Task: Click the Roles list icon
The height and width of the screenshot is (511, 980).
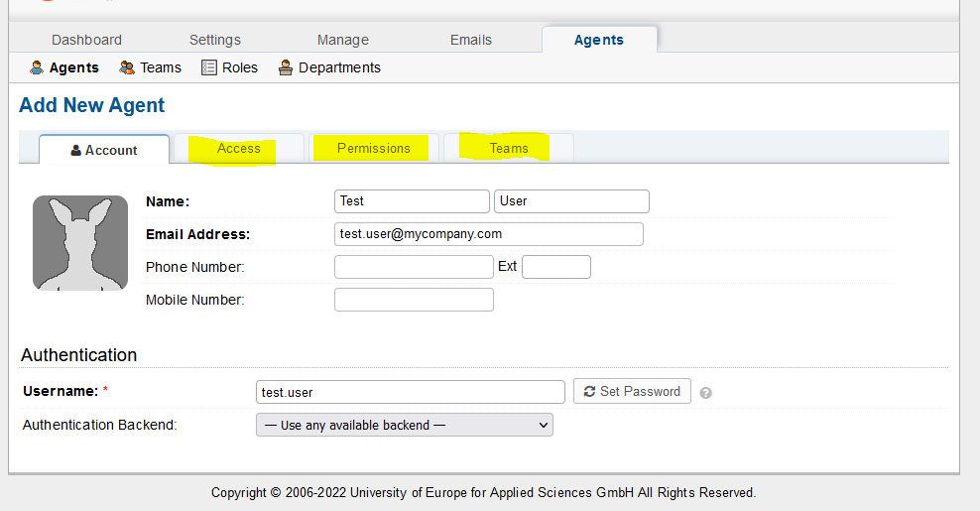Action: tap(209, 67)
